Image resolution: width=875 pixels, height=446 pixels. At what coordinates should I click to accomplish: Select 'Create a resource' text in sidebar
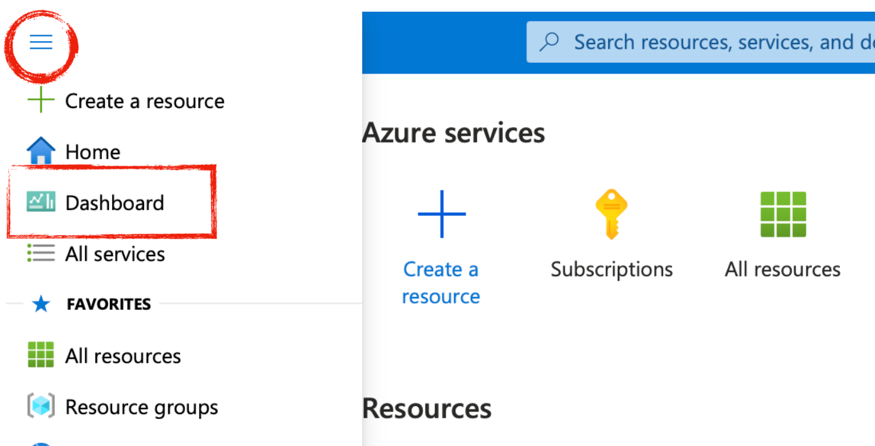point(144,101)
